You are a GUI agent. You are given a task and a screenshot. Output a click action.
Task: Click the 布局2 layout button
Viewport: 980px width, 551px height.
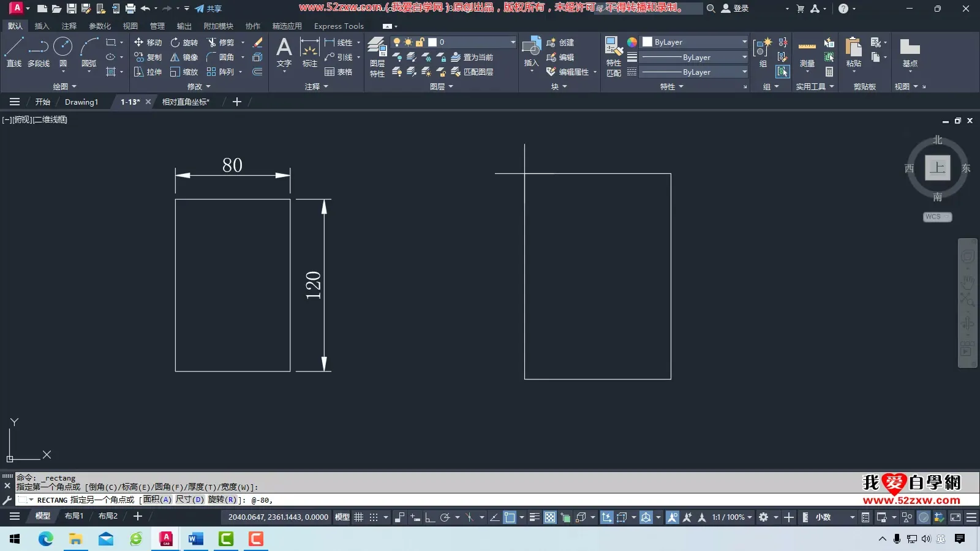tap(107, 515)
